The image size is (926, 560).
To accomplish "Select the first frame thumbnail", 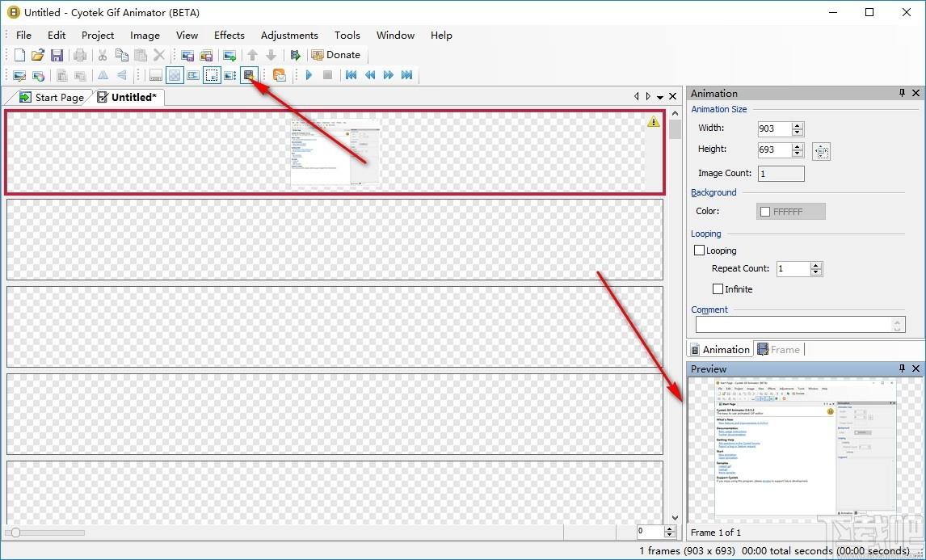I will (x=335, y=152).
